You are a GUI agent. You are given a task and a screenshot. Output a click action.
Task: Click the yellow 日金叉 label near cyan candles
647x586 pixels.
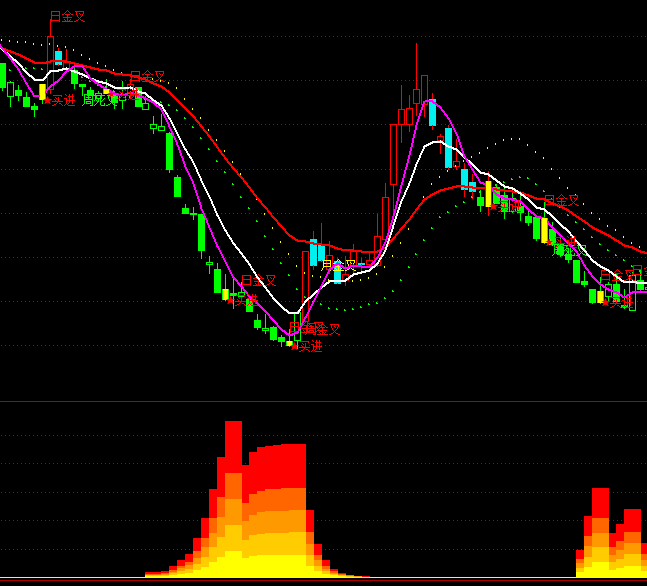tap(339, 266)
